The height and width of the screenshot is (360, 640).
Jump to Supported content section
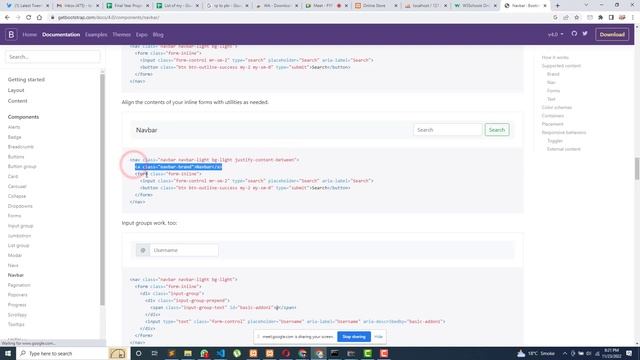(x=561, y=66)
